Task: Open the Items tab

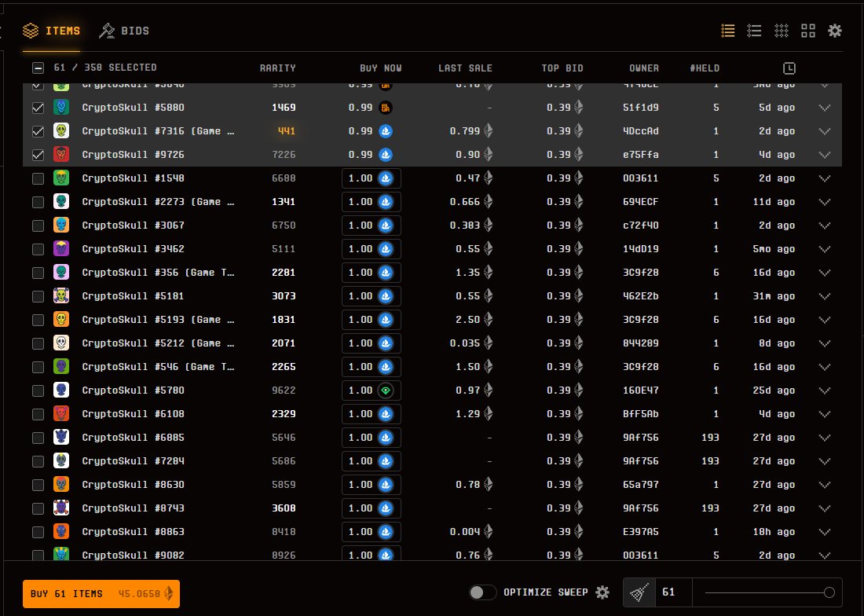Action: tap(51, 31)
